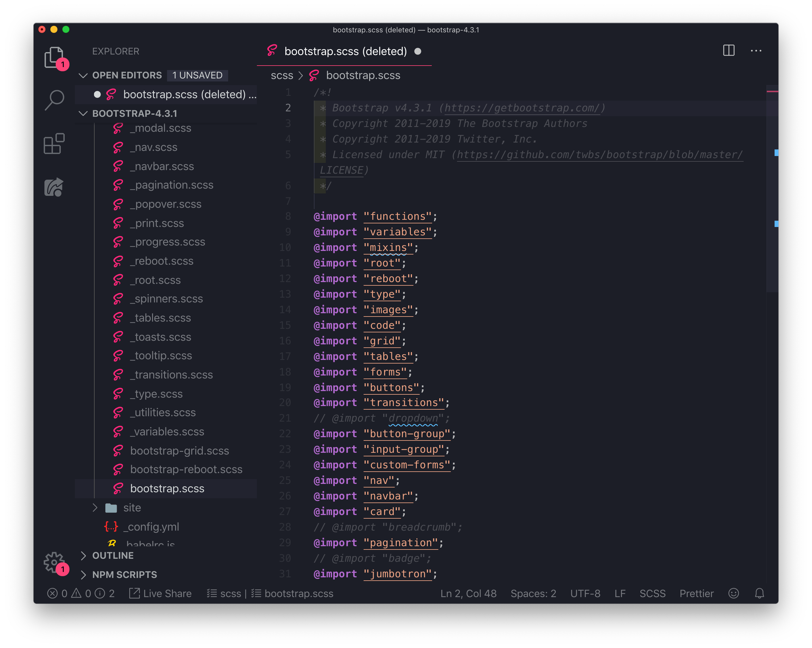Click the scss breadcrumb folder
This screenshot has height=648, width=812.
[282, 75]
